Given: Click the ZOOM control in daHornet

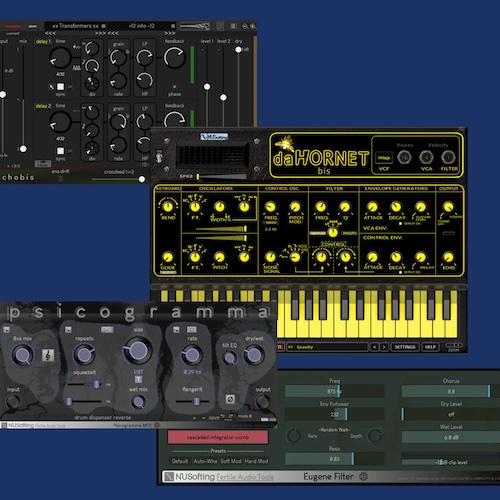Looking at the screenshot, I should click(x=454, y=347).
